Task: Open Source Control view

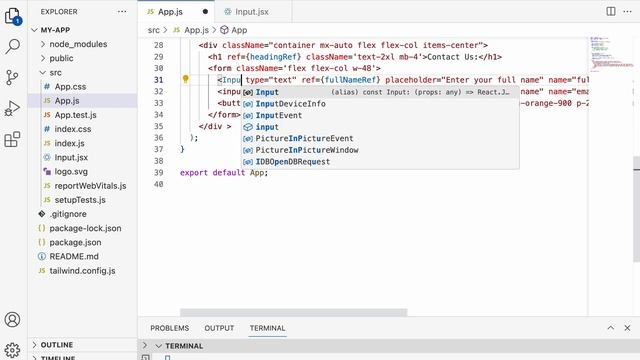Action: pos(13,77)
